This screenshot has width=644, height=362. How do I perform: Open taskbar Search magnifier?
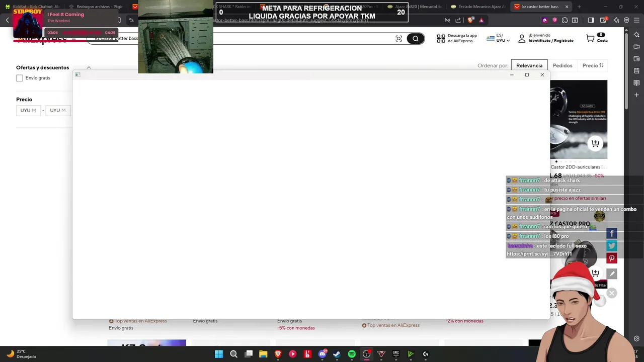click(233, 354)
